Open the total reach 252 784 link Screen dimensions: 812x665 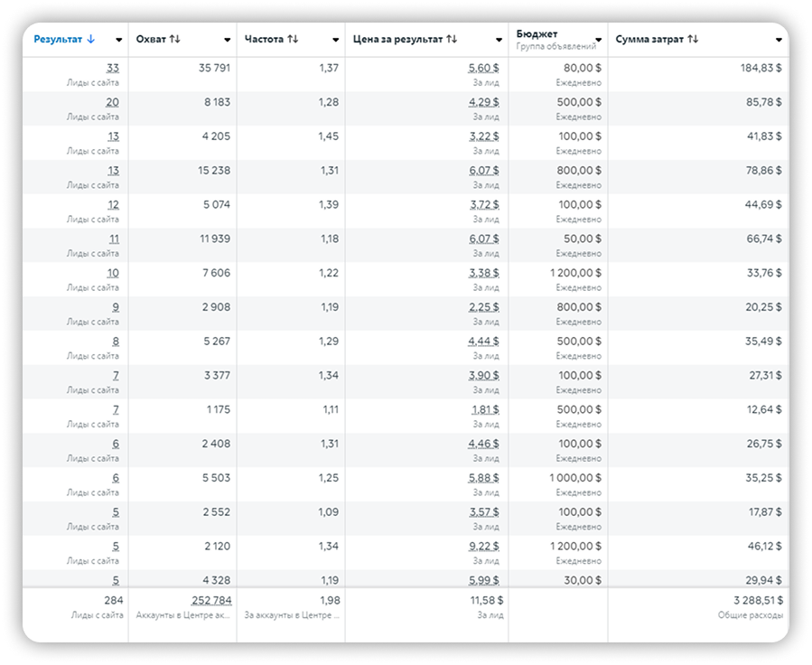pos(210,600)
